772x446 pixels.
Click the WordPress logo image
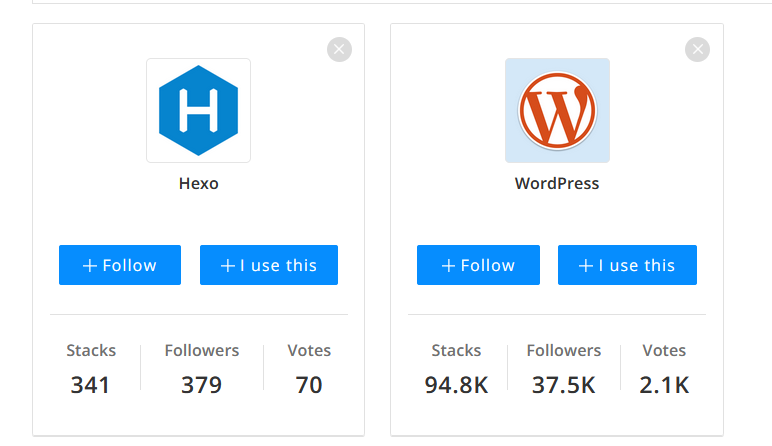tap(557, 110)
